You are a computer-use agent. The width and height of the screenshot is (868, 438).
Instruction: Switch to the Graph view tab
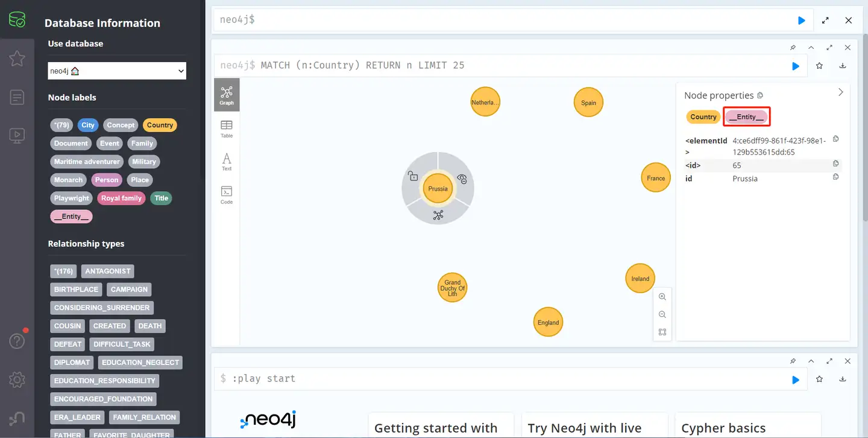coord(227,95)
